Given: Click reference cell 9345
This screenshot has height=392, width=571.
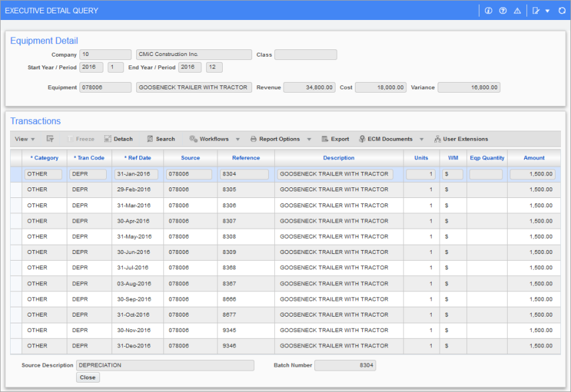Looking at the screenshot, I should 245,331.
